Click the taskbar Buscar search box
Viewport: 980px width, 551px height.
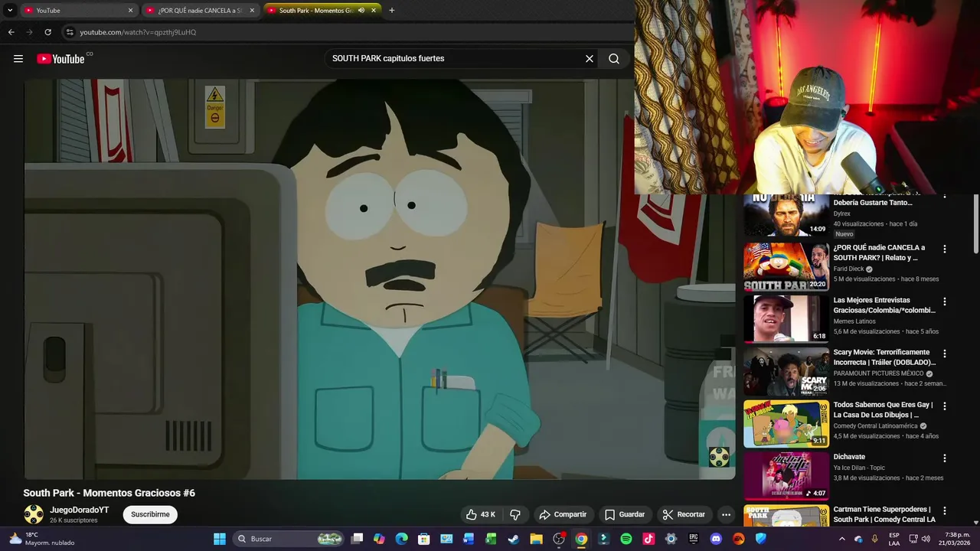tap(288, 539)
